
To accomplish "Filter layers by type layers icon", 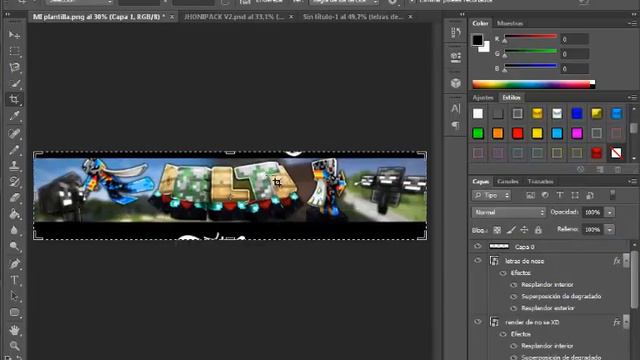I will pyautogui.click(x=560, y=196).
